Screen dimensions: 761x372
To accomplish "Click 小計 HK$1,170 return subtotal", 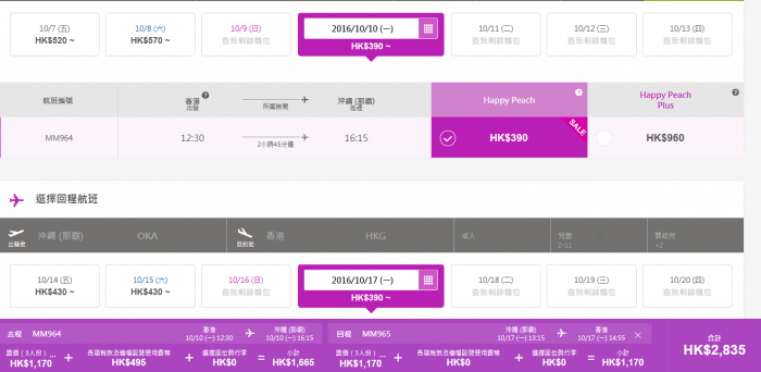I will click(x=623, y=358).
